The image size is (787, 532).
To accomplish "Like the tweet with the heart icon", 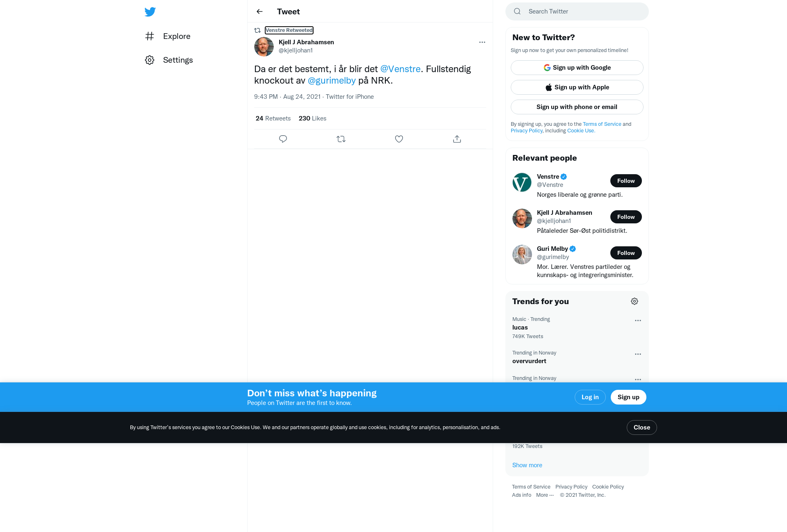I will 399,139.
